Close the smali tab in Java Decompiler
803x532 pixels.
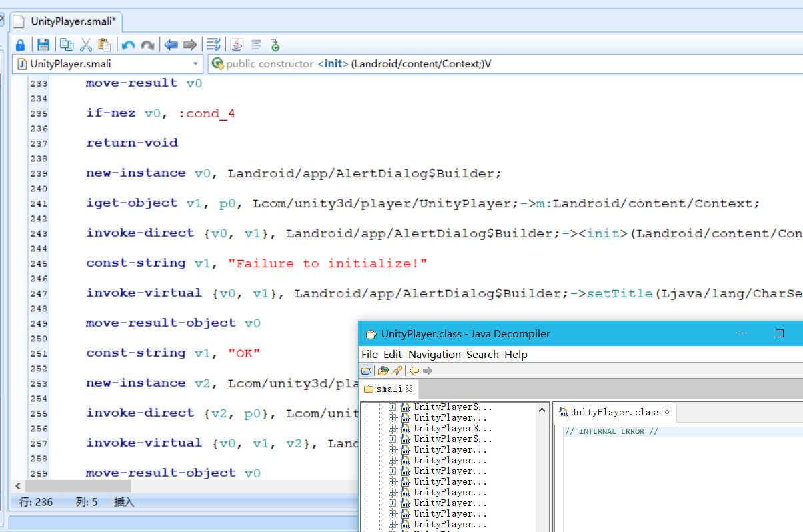pyautogui.click(x=409, y=389)
